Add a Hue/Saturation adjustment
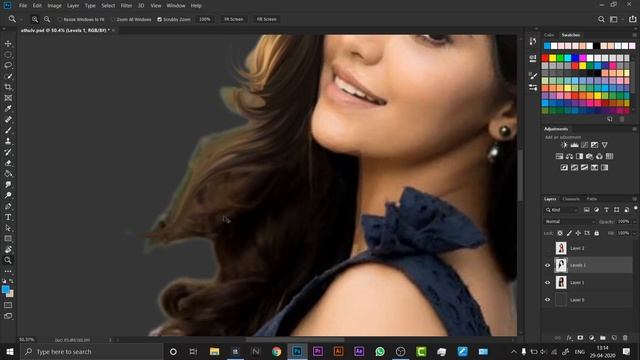The height and width of the screenshot is (360, 640). 559,156
